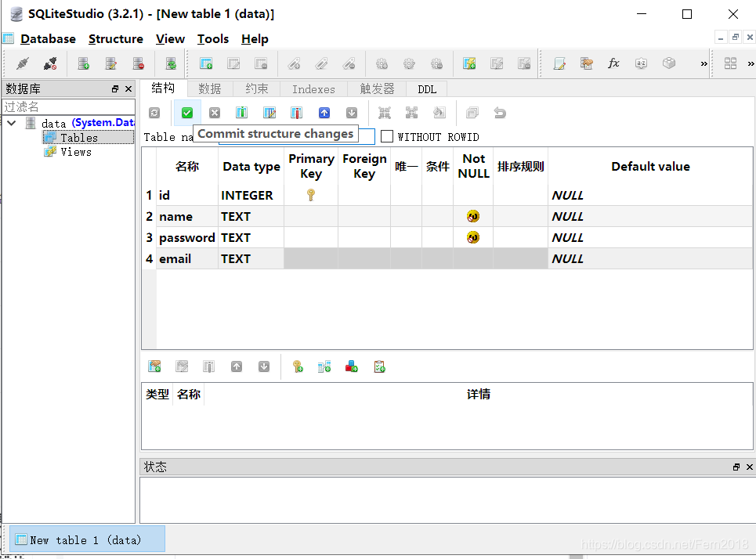The width and height of the screenshot is (756, 559).
Task: Switch to the DDL tab
Action: pyautogui.click(x=427, y=89)
